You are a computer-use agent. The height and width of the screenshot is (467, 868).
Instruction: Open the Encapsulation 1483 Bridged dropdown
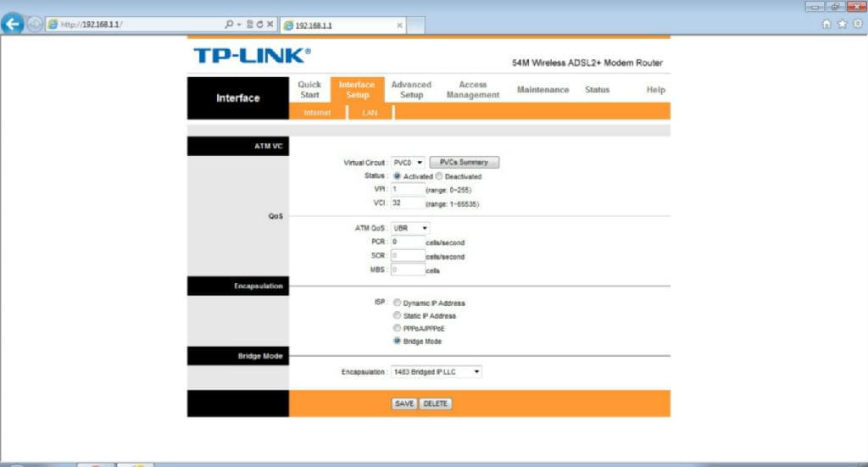click(x=436, y=371)
